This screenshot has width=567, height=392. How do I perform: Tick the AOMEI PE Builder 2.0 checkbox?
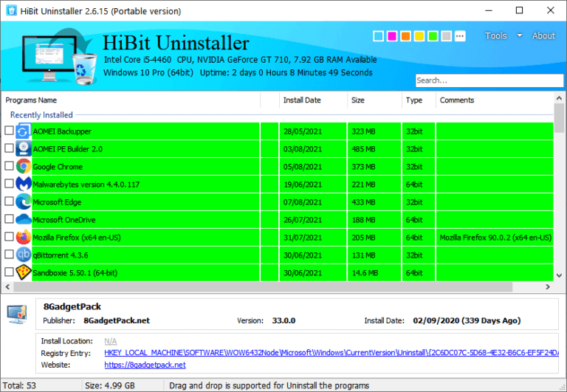(9, 148)
